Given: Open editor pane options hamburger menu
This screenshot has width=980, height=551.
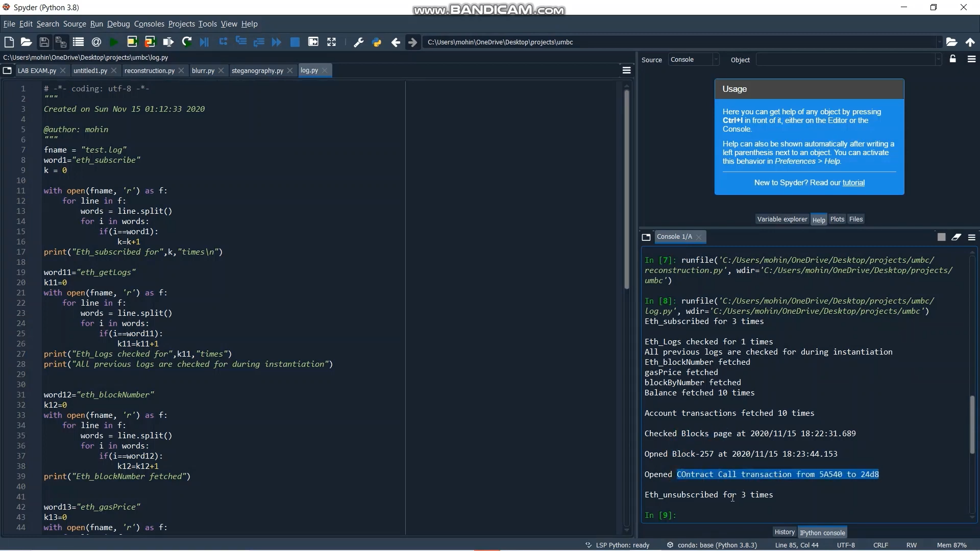Looking at the screenshot, I should 626,71.
